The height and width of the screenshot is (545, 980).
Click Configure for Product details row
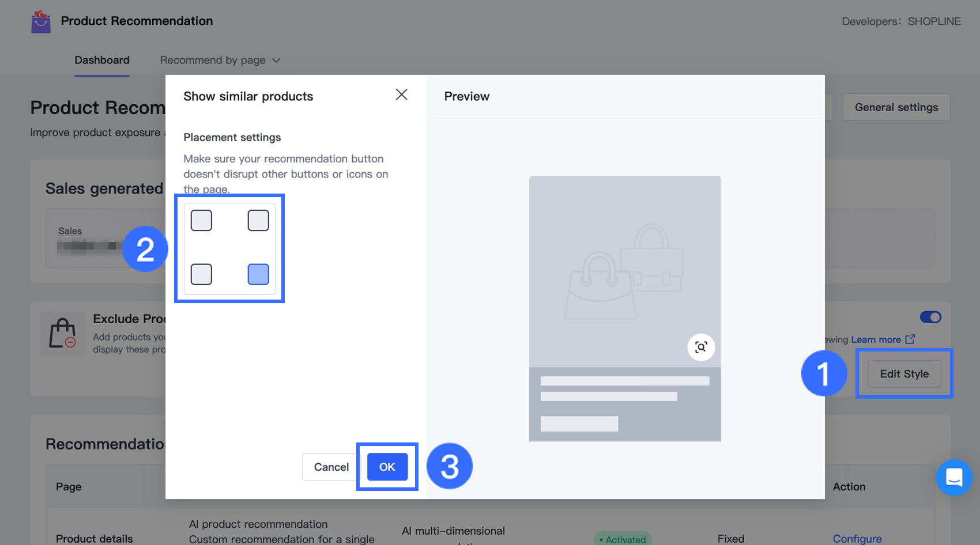[x=857, y=539]
